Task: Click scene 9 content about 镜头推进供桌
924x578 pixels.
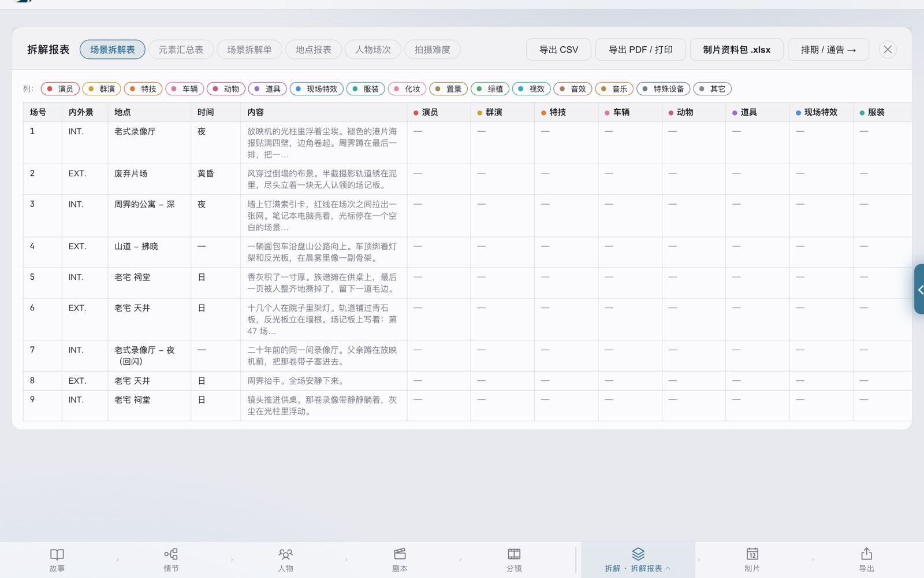Action: pyautogui.click(x=323, y=405)
